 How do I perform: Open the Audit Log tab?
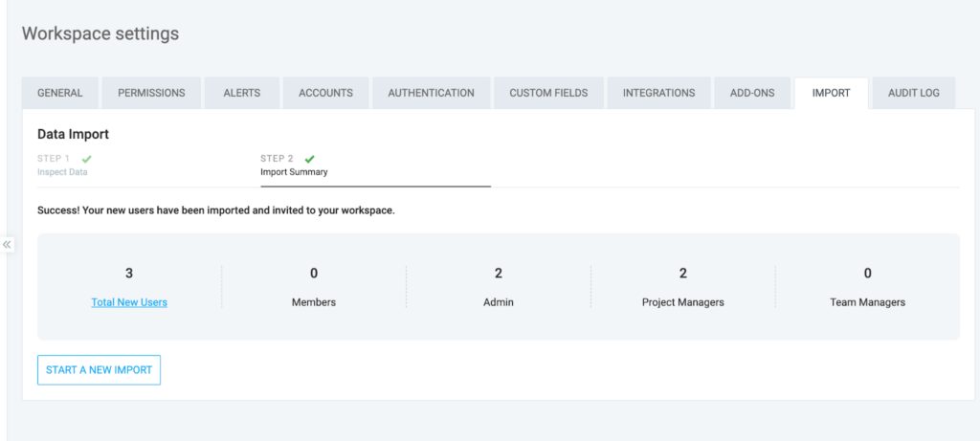pos(914,93)
